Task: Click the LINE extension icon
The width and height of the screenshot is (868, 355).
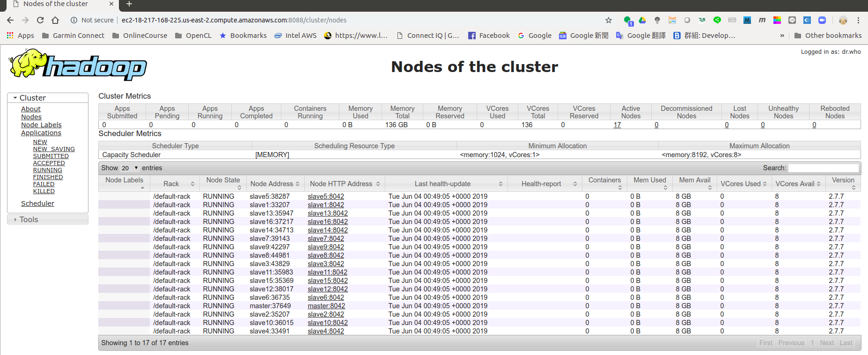Action: coord(792,20)
